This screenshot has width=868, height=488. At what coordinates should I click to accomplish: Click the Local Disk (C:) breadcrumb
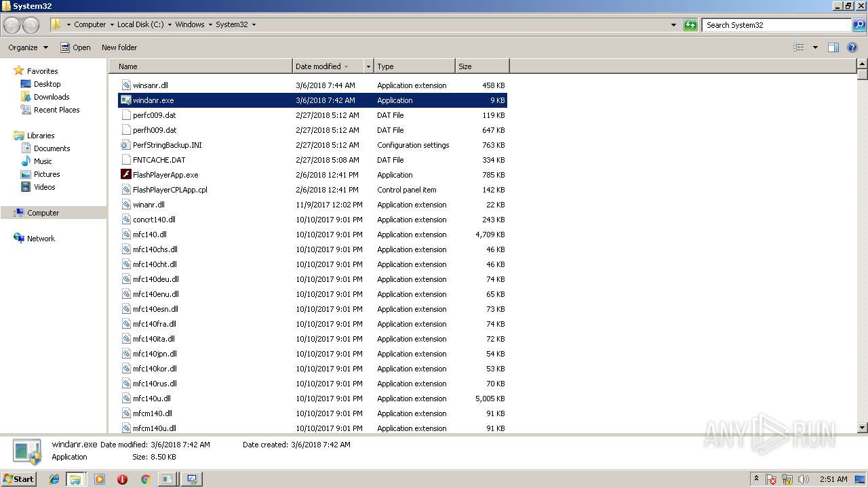coord(140,25)
